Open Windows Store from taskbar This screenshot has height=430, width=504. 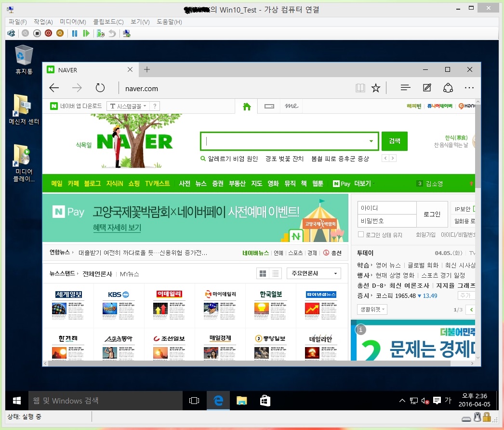pos(265,401)
